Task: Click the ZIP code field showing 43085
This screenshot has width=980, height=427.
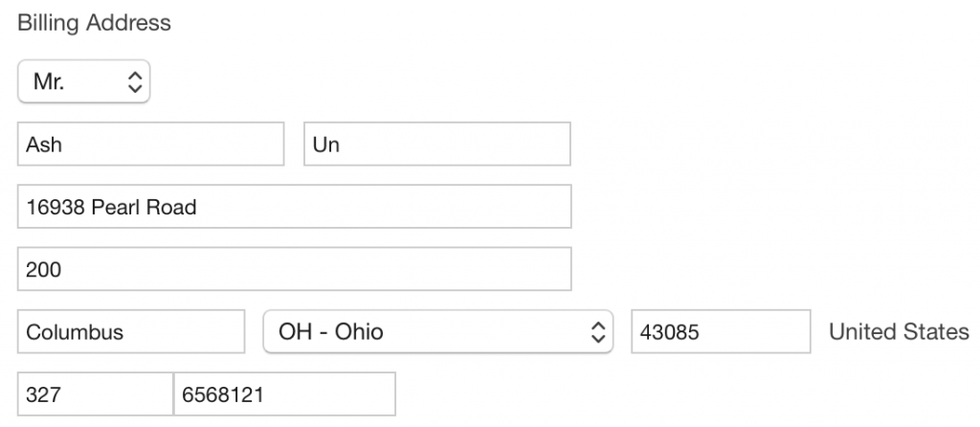Action: tap(721, 332)
